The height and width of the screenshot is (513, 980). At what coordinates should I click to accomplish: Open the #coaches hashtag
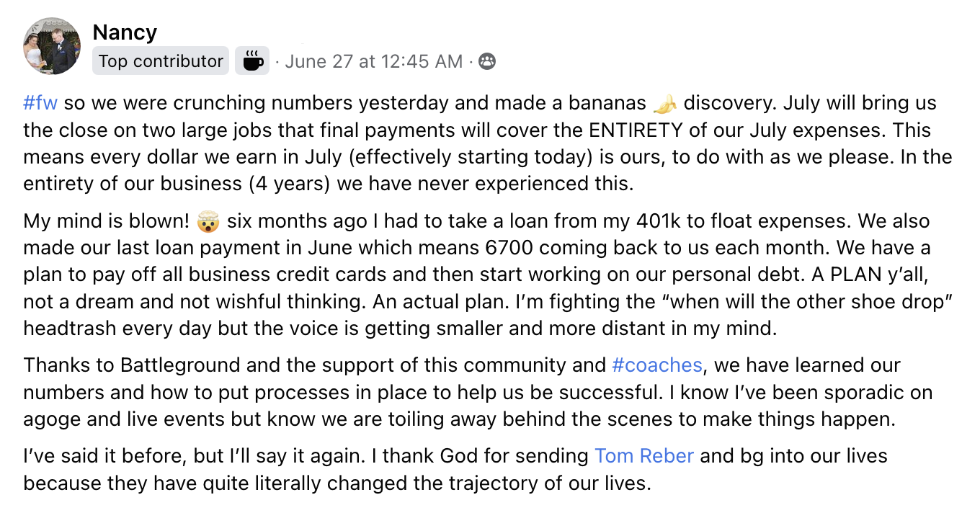(x=656, y=365)
